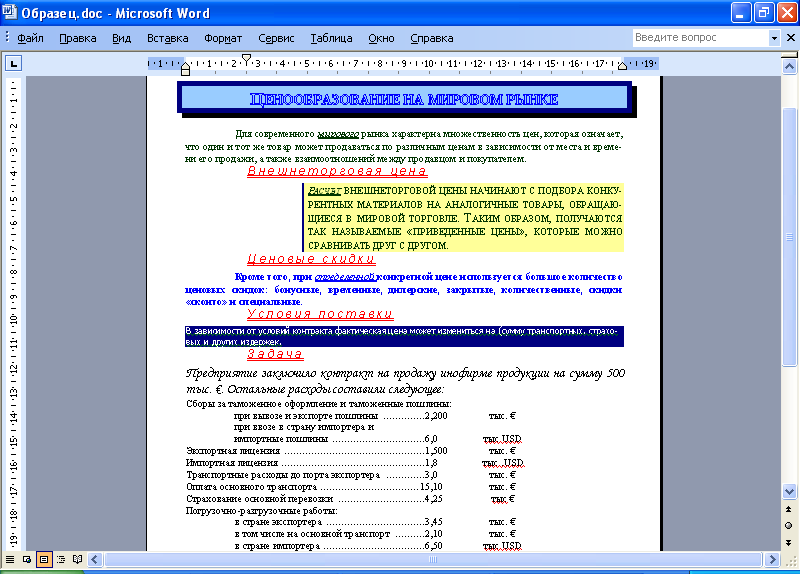Click the vertical scrollbar up arrow
Image resolution: width=800 pixels, height=574 pixels.
coord(789,66)
